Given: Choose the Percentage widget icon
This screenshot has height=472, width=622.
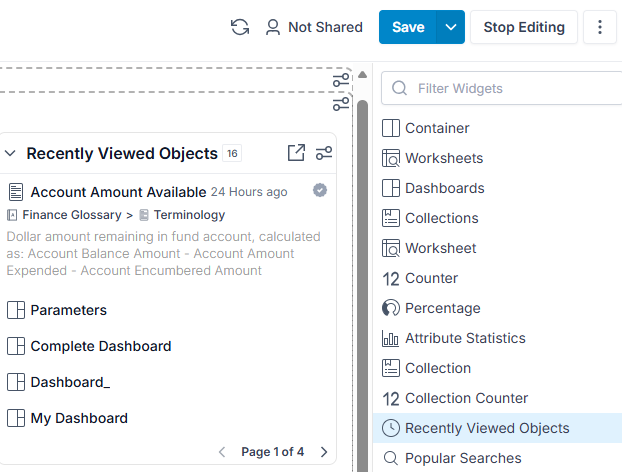Looking at the screenshot, I should (x=391, y=308).
